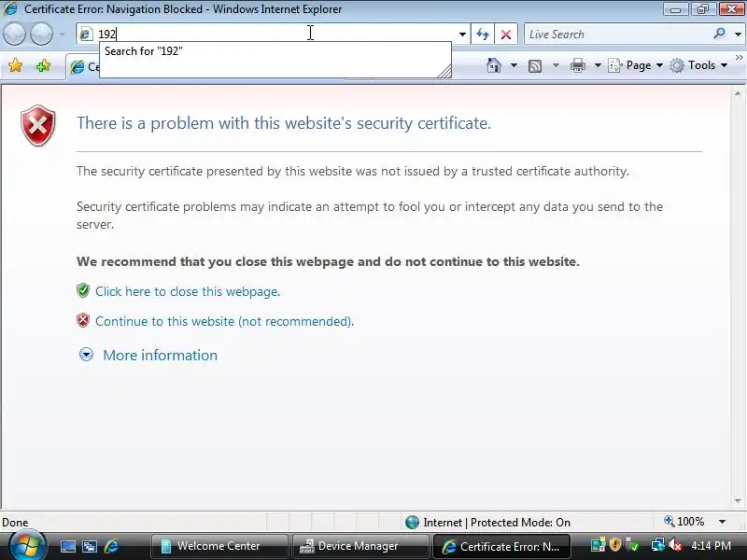
Task: Click the Refresh button
Action: point(483,35)
